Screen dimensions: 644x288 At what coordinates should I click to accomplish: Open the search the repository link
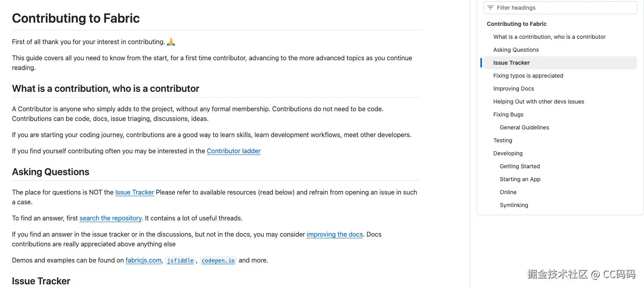[x=111, y=218]
